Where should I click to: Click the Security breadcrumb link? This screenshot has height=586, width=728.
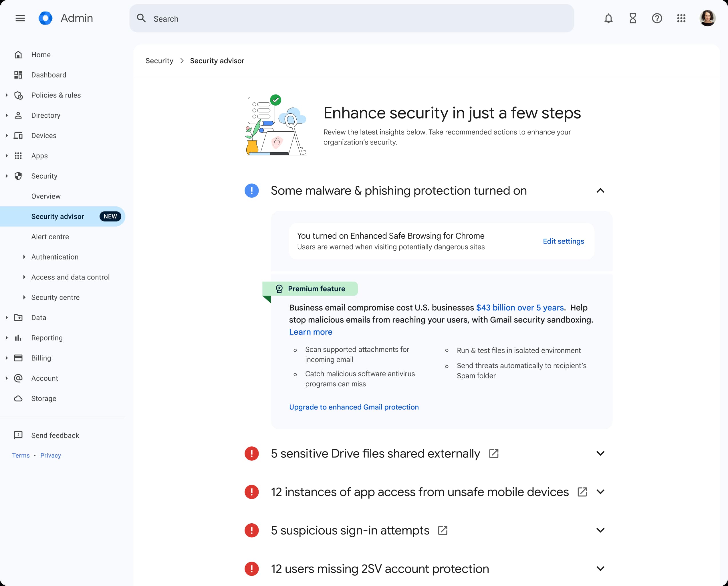[159, 61]
